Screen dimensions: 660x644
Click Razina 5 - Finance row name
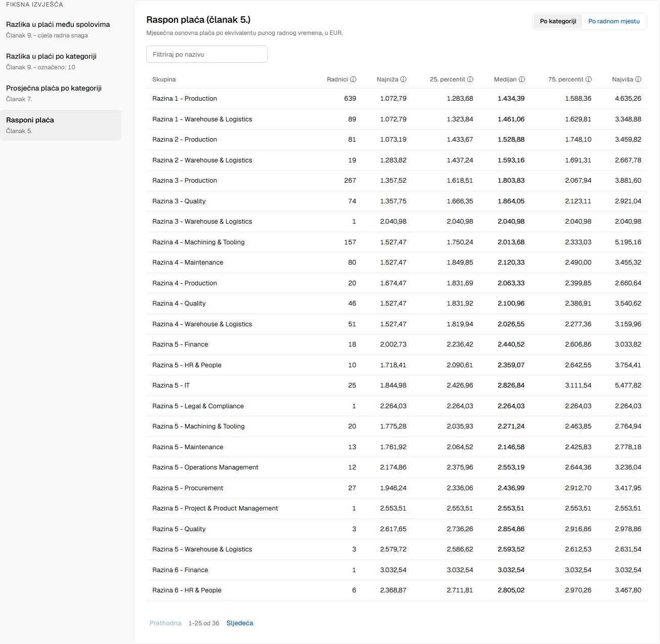pyautogui.click(x=180, y=345)
